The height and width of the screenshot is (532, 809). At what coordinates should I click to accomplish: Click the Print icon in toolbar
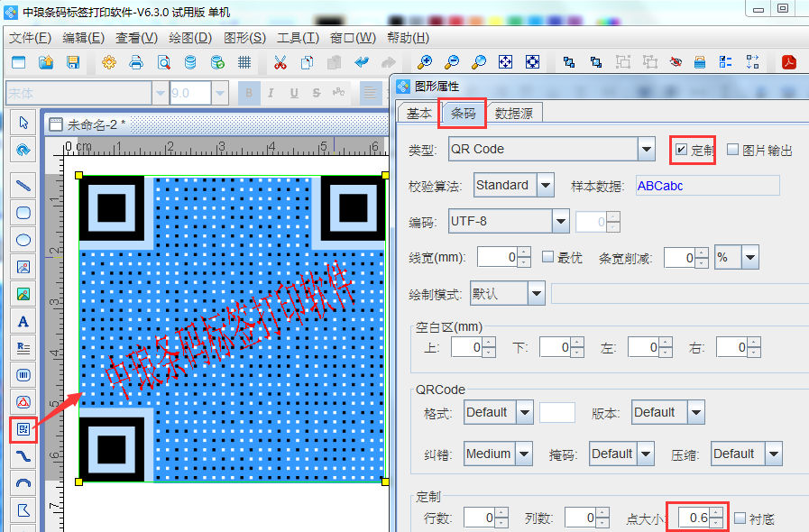pos(136,62)
